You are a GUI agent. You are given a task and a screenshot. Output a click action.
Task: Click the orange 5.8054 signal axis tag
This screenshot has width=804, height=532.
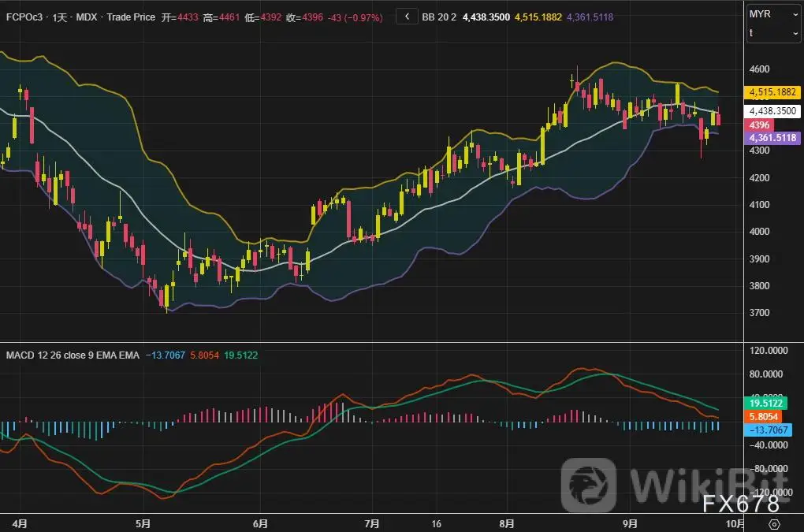point(763,417)
